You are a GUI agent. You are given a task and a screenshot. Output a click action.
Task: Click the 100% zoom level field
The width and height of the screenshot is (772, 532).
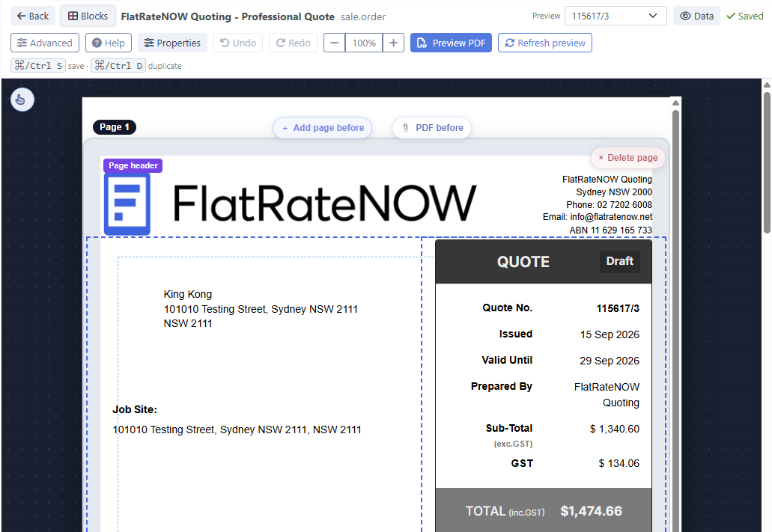[x=364, y=43]
